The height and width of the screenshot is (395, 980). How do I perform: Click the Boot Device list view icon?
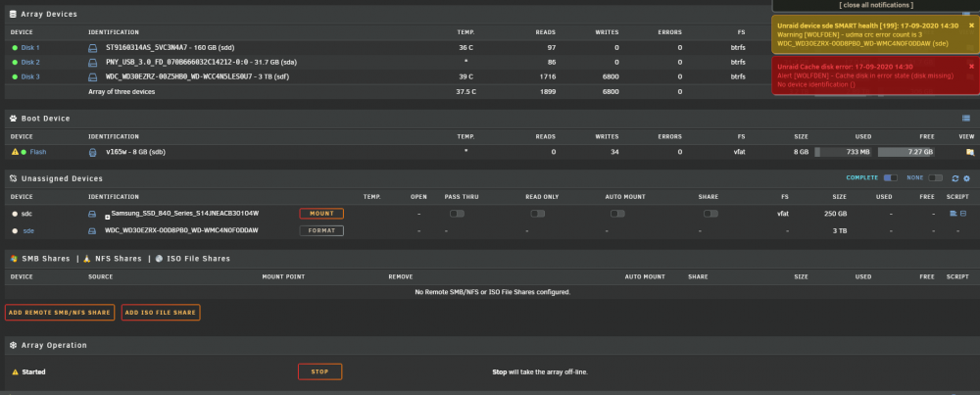965,119
